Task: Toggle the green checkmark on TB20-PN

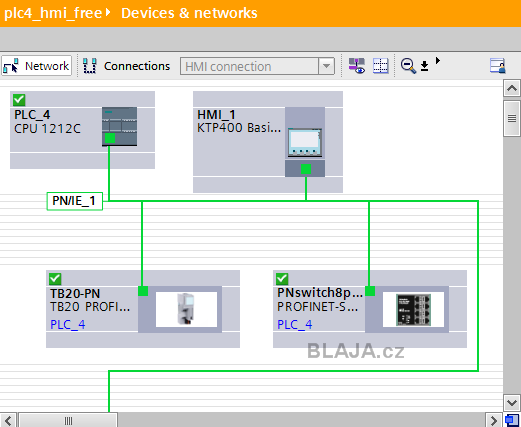Action: 55,279
